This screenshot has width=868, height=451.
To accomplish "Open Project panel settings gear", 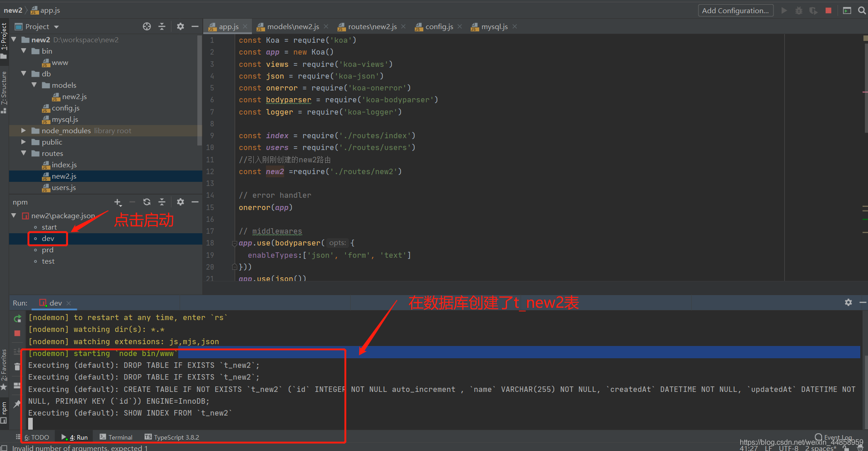I will [x=181, y=27].
